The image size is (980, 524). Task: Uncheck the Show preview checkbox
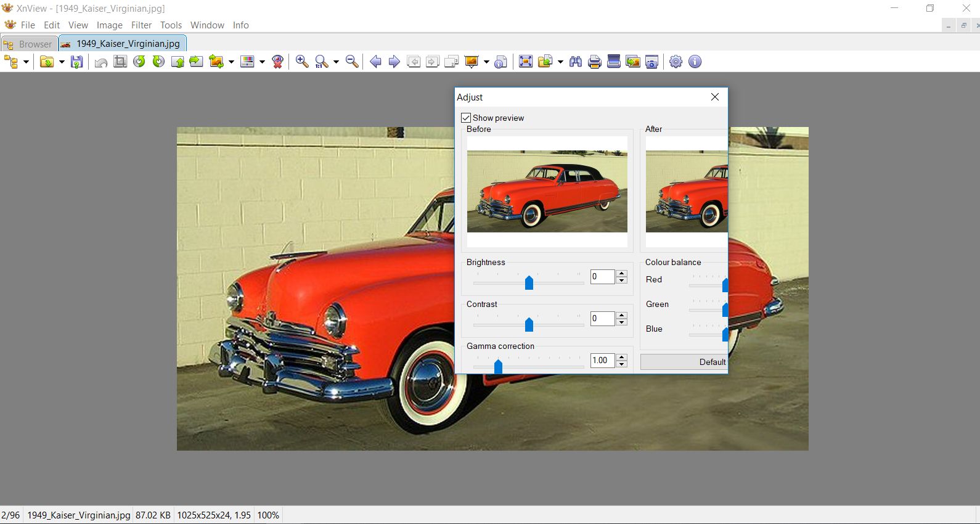pyautogui.click(x=466, y=118)
